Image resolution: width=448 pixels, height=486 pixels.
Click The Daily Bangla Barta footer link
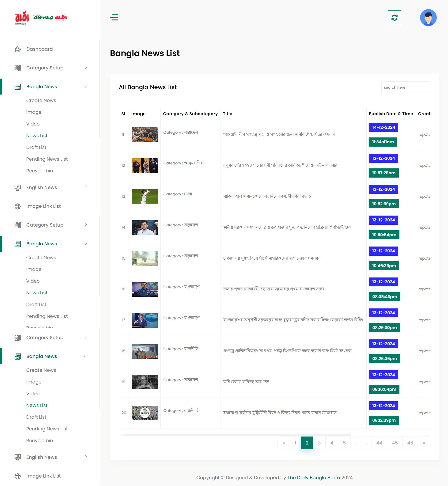click(x=313, y=477)
